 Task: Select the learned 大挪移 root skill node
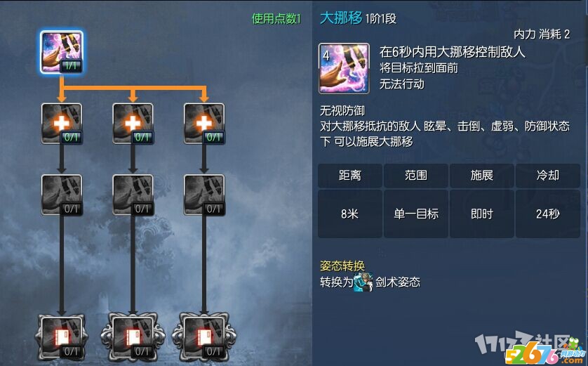coord(62,52)
